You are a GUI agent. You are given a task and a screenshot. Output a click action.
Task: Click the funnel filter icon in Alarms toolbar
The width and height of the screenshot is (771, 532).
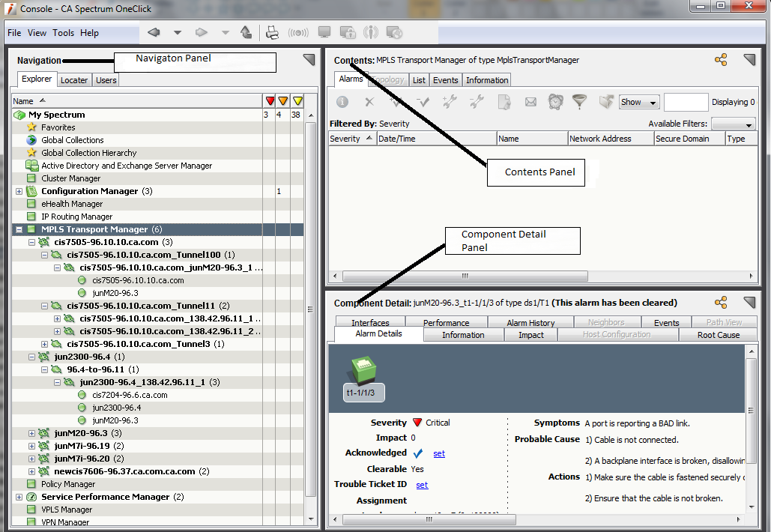(580, 102)
